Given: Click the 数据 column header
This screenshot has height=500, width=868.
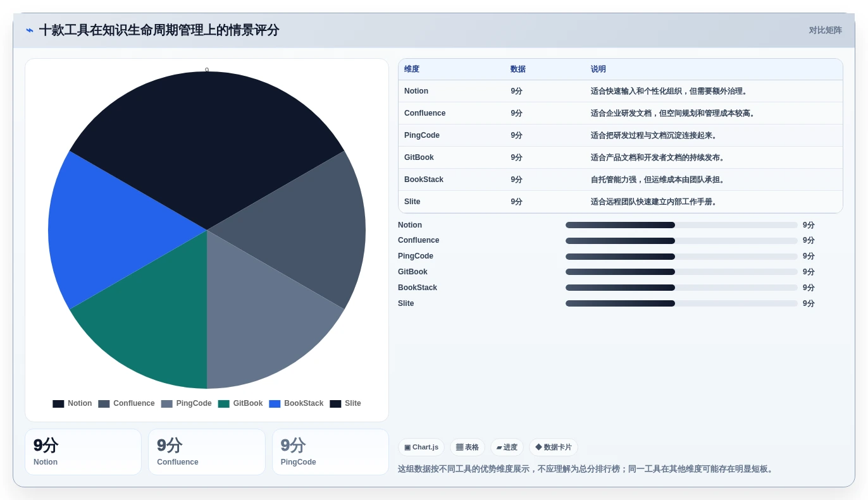Looking at the screenshot, I should (x=518, y=69).
